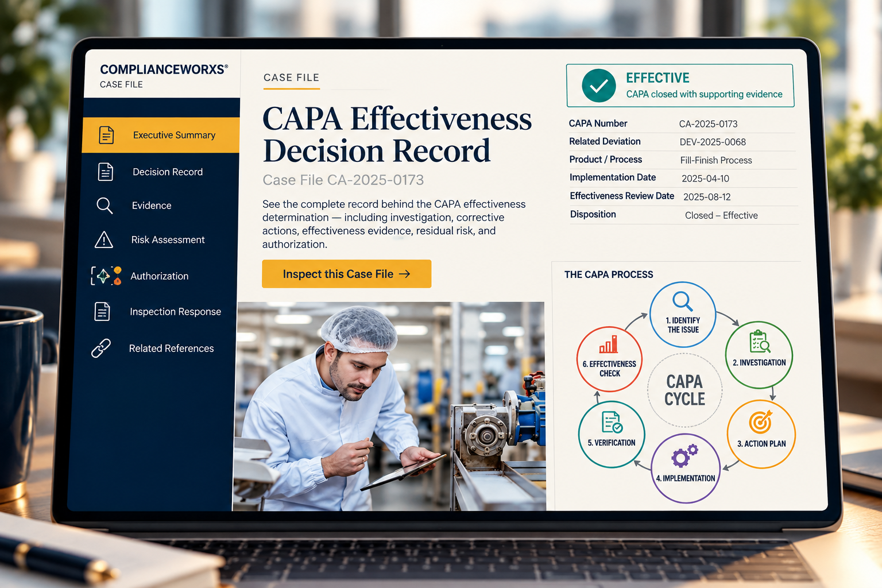Click the review date 2025-08-12
Image resolution: width=882 pixels, height=588 pixels.
tap(707, 197)
